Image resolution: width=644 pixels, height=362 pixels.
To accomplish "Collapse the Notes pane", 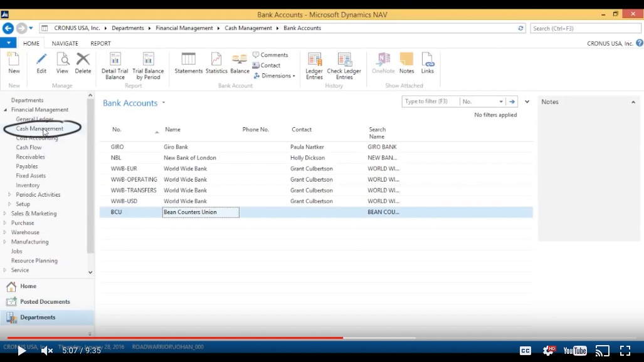I will pos(633,102).
